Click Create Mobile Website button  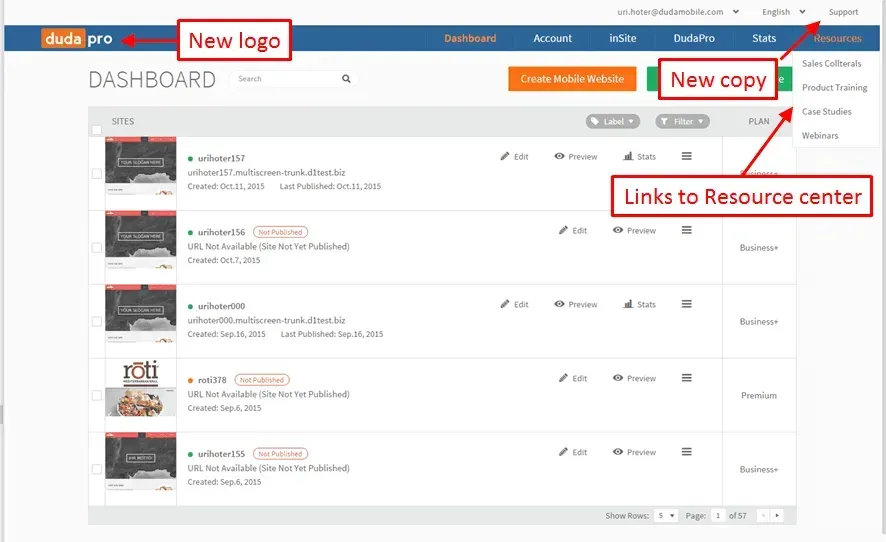[x=572, y=79]
